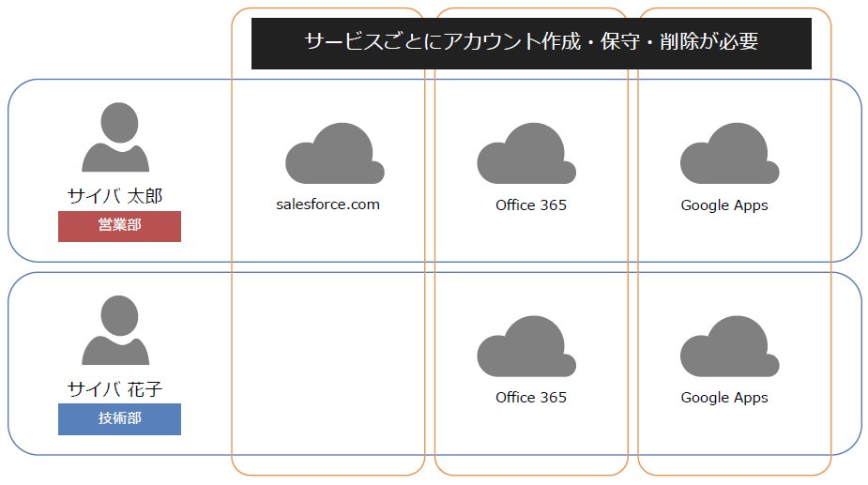This screenshot has width=868, height=485.
Task: Click the Office 365 cloud in 太郎's row
Action: point(526,153)
